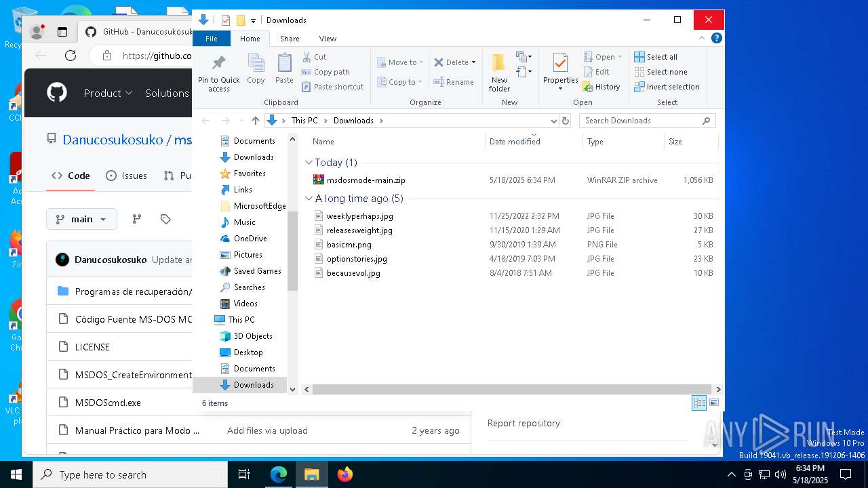Image resolution: width=868 pixels, height=488 pixels.
Task: Open Copy to dropdown
Action: click(x=399, y=82)
